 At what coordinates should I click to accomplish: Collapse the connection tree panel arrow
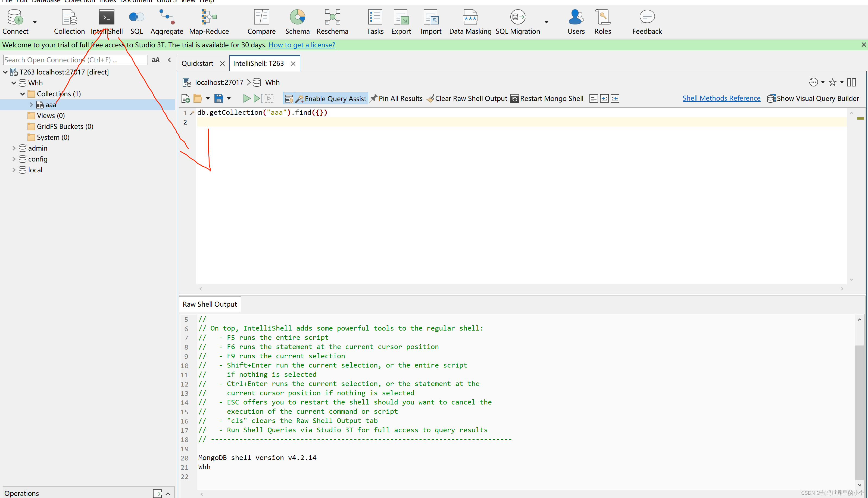pos(170,60)
